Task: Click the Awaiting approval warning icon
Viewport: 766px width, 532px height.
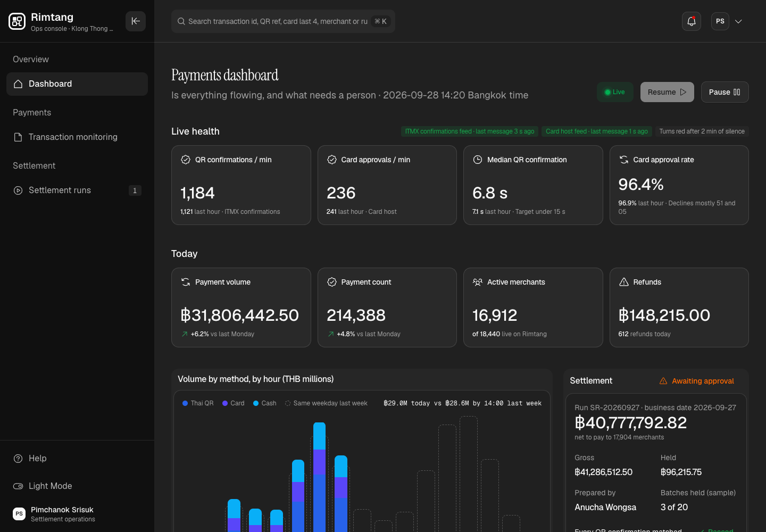Action: [x=663, y=381]
